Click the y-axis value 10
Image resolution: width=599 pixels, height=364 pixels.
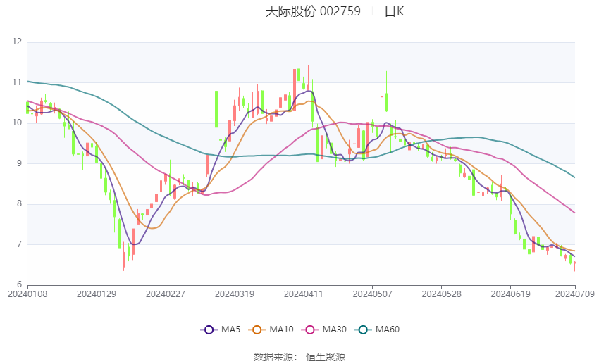coord(17,123)
